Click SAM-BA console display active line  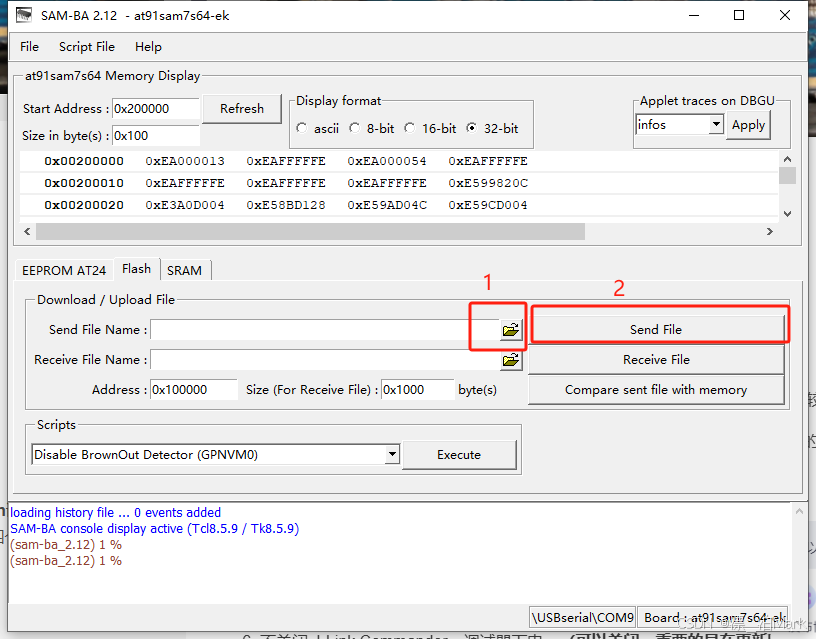(155, 529)
